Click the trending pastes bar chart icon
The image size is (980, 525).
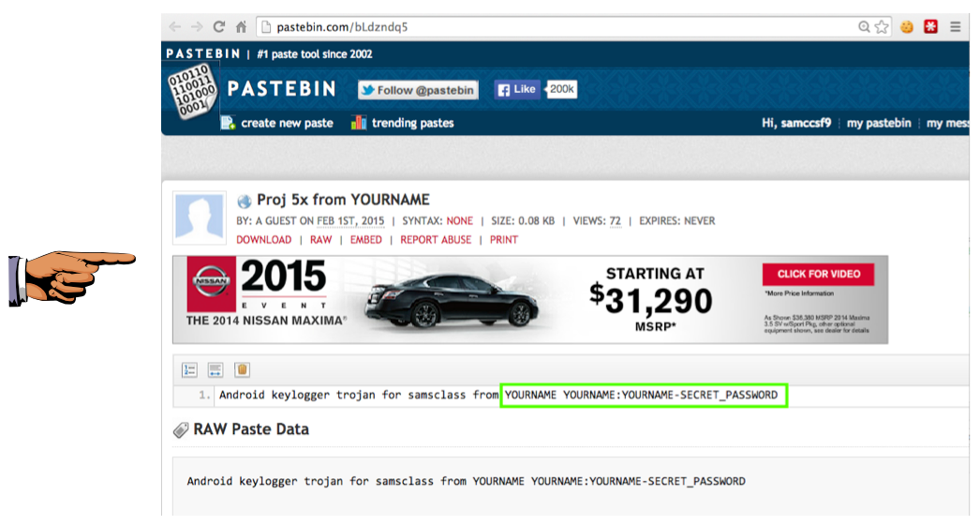[358, 123]
